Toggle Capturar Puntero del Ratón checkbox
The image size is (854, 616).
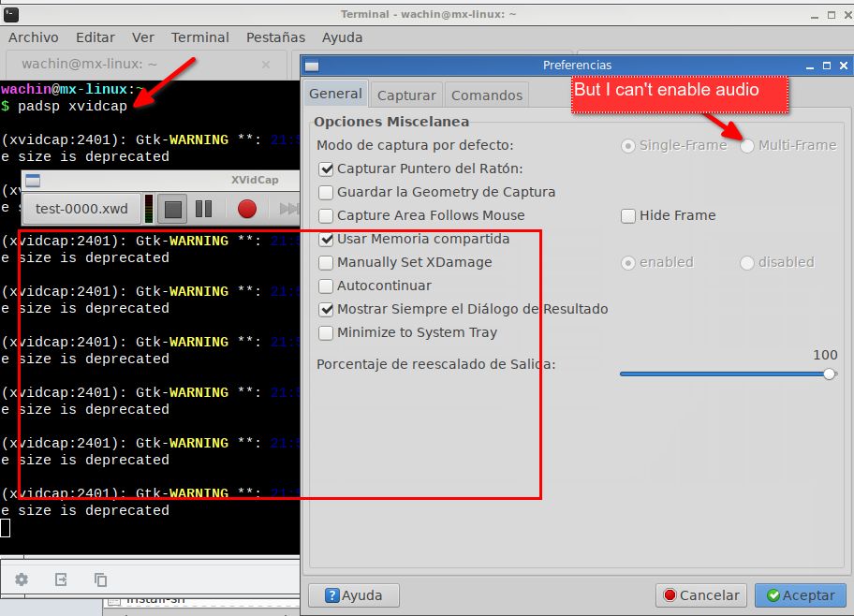[x=326, y=169]
